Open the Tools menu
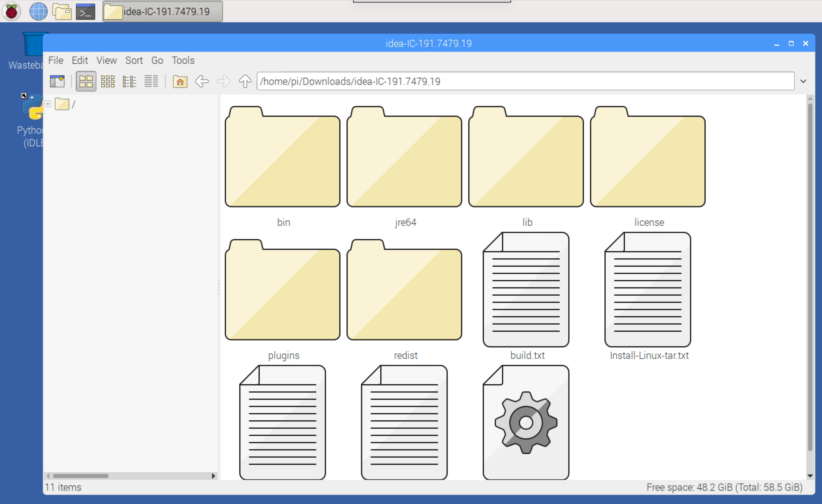This screenshot has height=504, width=822. click(x=183, y=60)
